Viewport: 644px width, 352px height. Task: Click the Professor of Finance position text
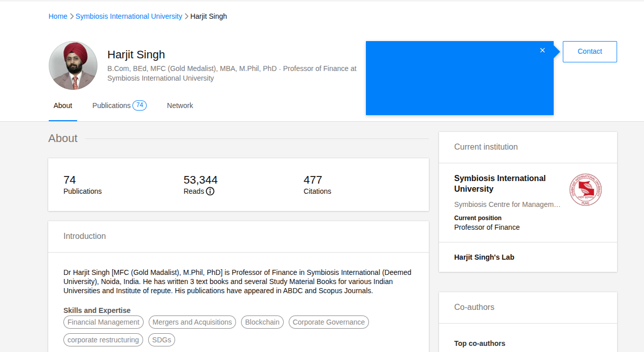487,227
